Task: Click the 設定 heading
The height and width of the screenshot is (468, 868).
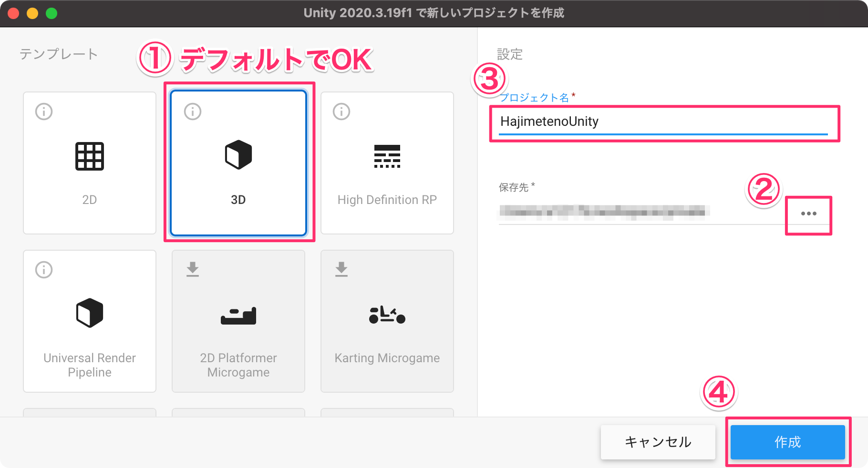Action: (x=510, y=54)
